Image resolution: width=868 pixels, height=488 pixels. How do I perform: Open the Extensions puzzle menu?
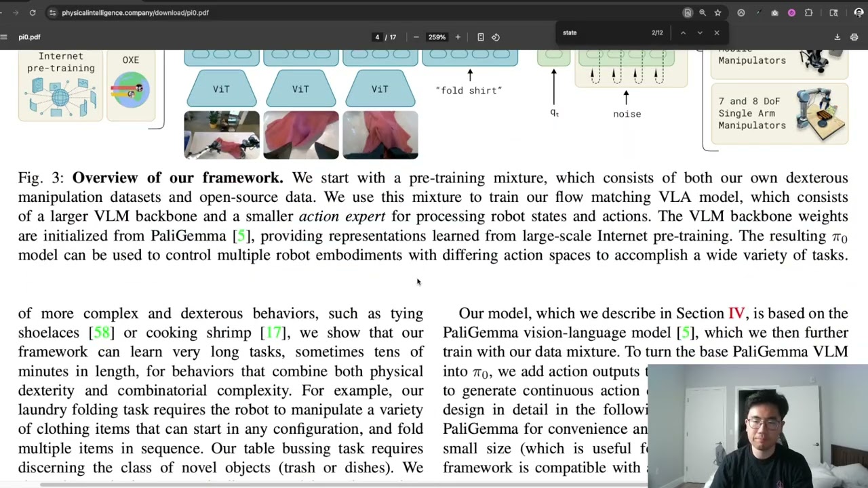click(808, 12)
